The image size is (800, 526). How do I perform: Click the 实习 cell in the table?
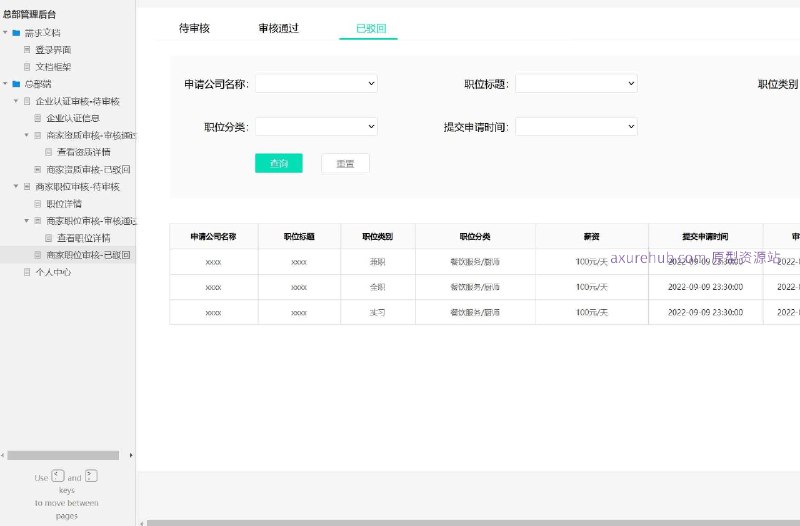pyautogui.click(x=378, y=312)
